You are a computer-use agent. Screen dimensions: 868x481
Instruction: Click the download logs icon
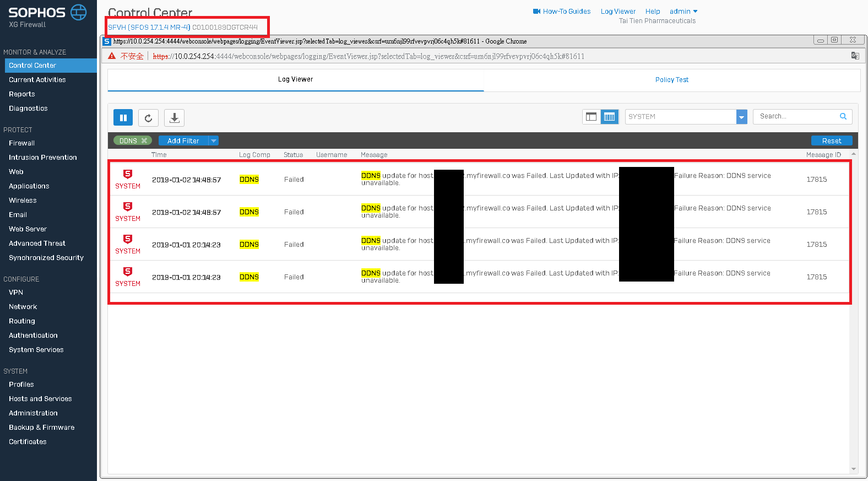174,117
